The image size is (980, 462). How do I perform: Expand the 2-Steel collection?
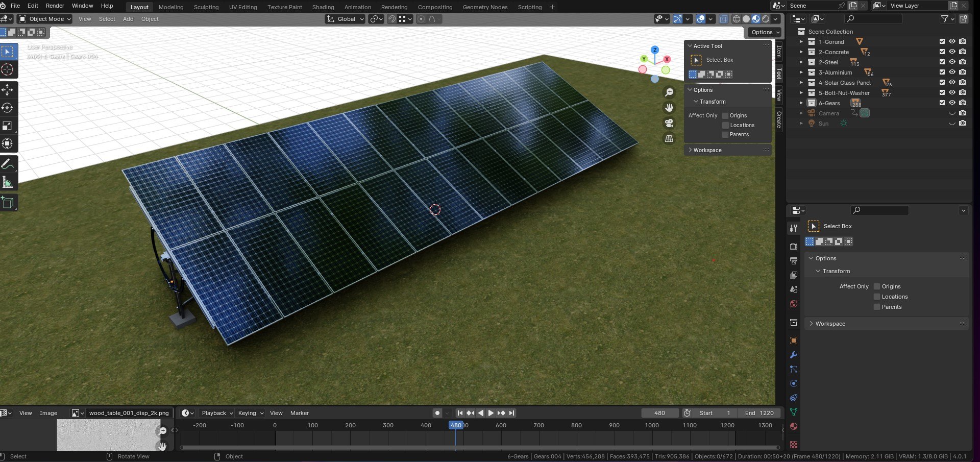[x=801, y=62]
